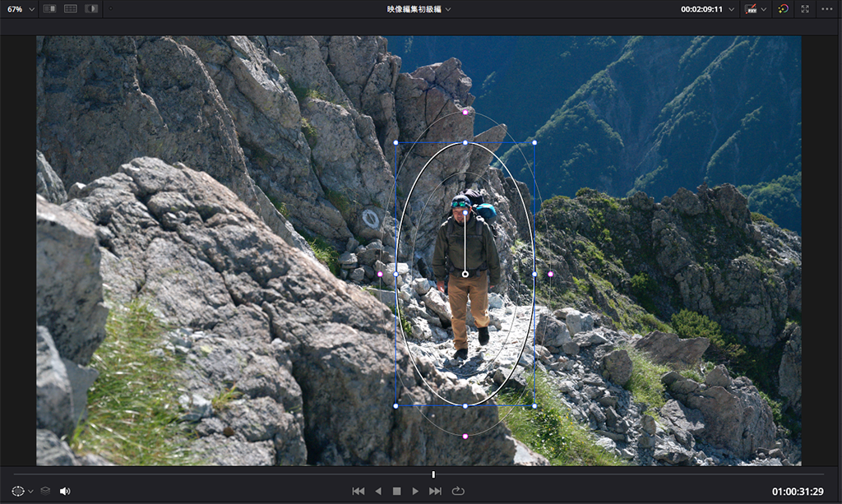
Task: Click the unmix/enhanced viewer color wheel icon
Action: coord(783,8)
